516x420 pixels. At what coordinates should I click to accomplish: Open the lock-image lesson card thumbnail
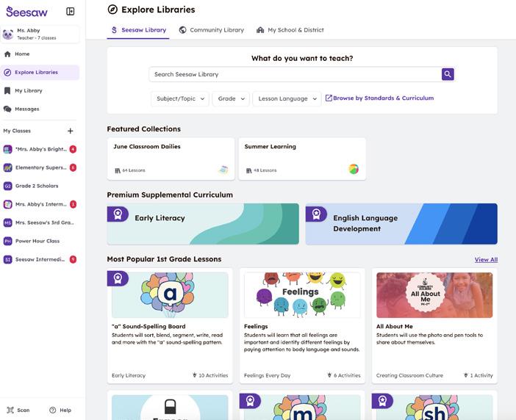pyautogui.click(x=170, y=408)
